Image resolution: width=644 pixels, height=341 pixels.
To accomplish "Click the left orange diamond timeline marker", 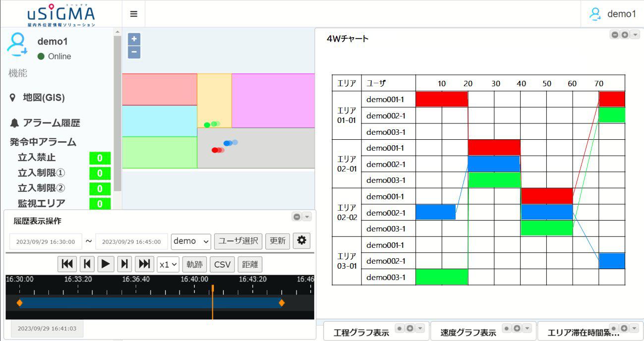I will coord(19,303).
